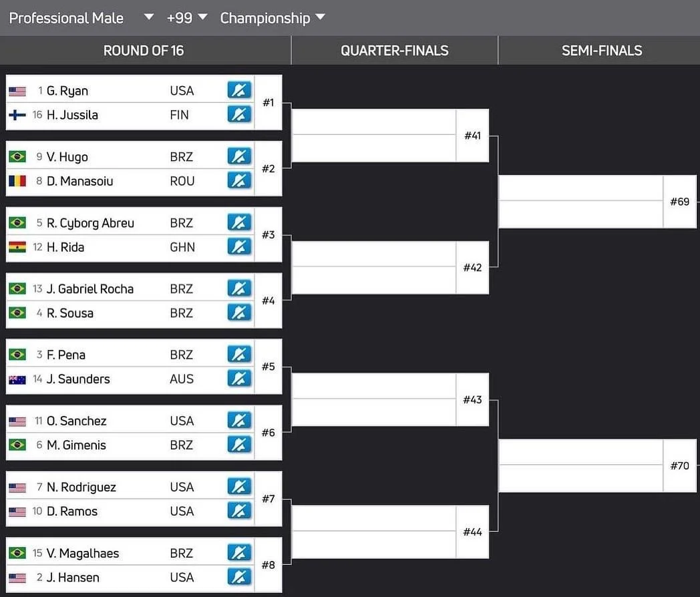The height and width of the screenshot is (597, 700).
Task: Click the bell icon on R. Cyborg Abreu's row
Action: [239, 222]
